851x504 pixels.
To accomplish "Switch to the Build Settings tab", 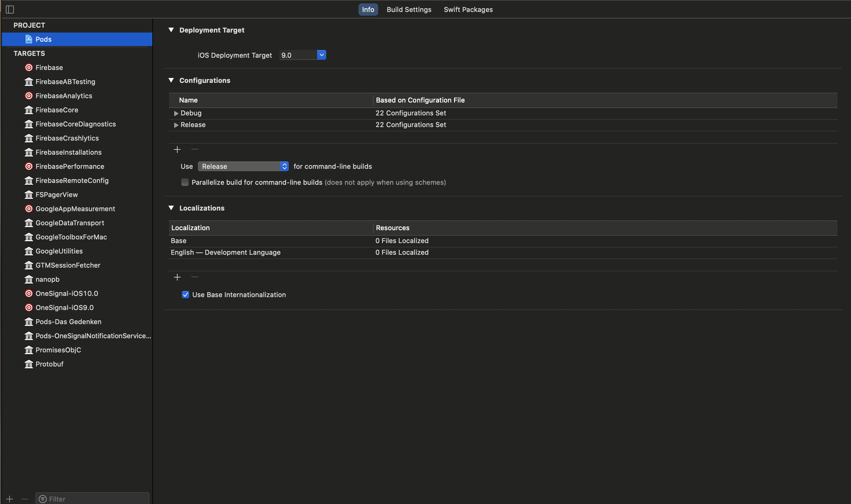I will [409, 10].
